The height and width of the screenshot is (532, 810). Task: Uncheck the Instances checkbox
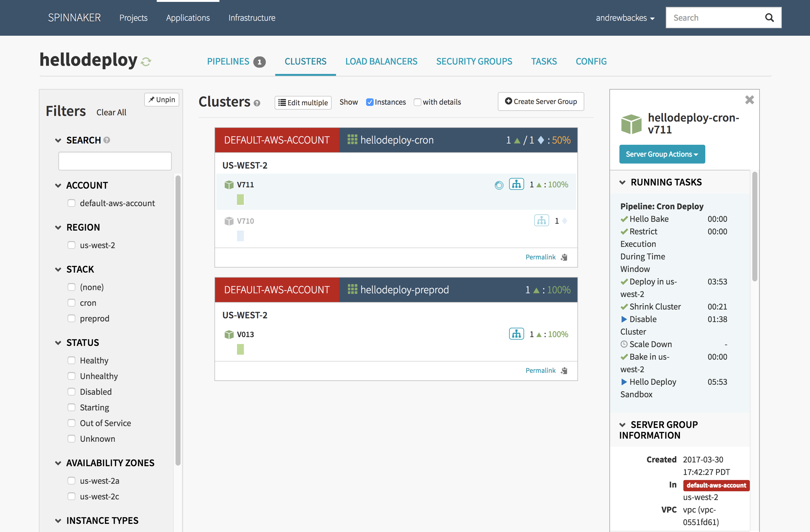370,102
